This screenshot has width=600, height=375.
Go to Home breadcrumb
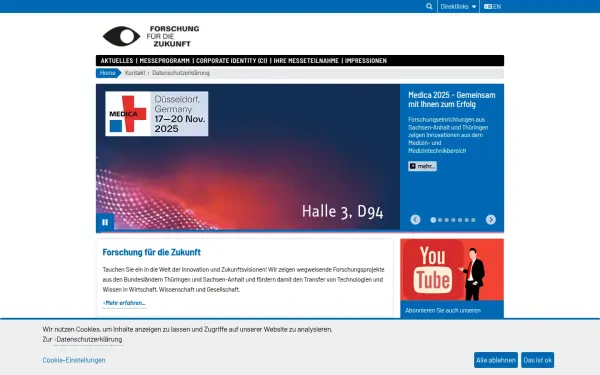tap(108, 73)
